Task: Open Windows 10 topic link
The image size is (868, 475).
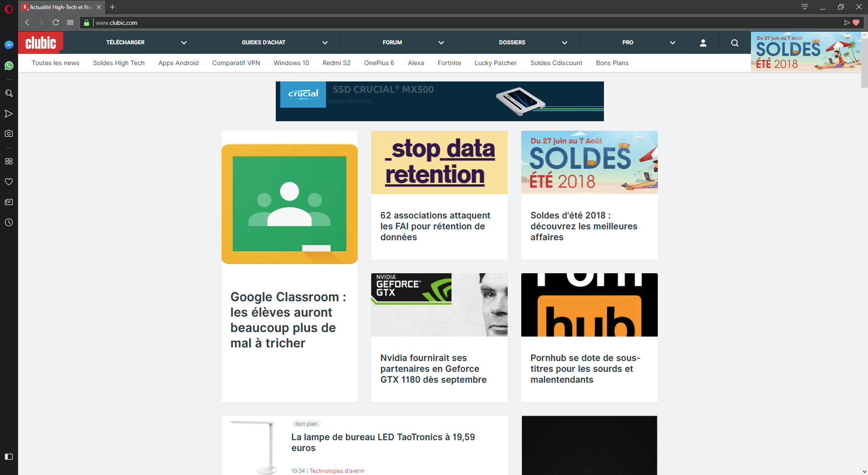Action: (x=291, y=63)
